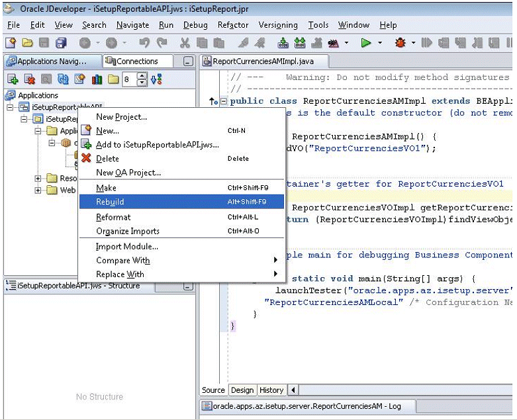Click the Save toolbar icon

(44, 43)
